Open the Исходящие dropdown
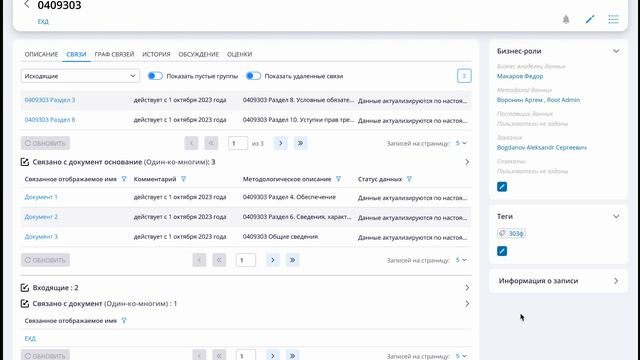640x360 pixels. (80, 76)
